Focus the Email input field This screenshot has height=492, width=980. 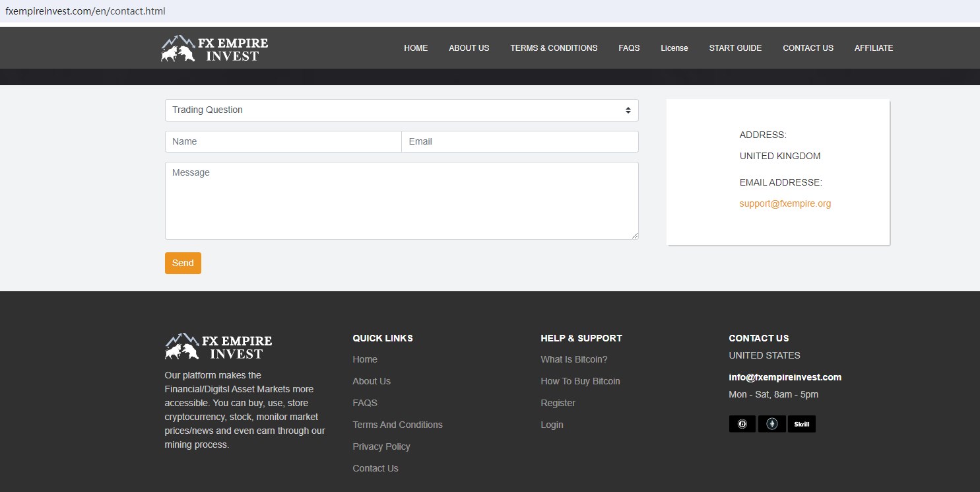519,141
